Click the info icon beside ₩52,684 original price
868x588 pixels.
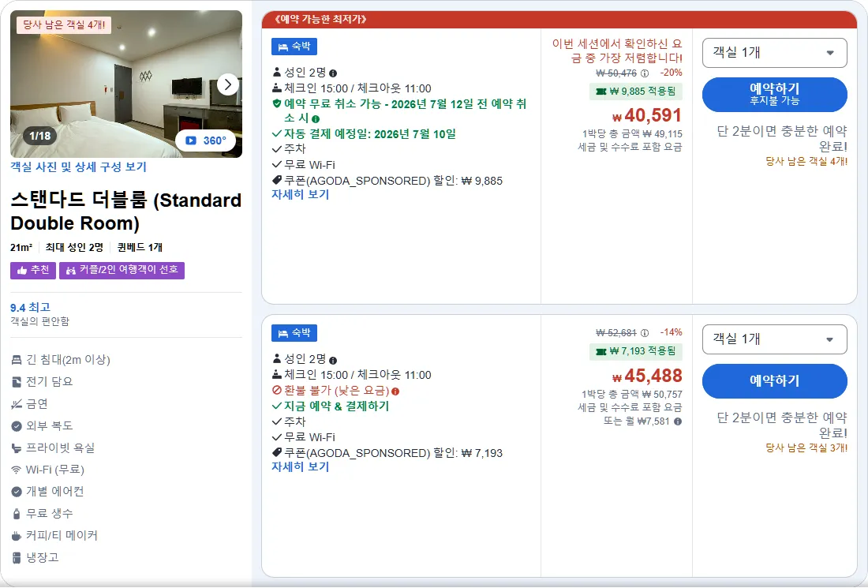click(x=645, y=333)
